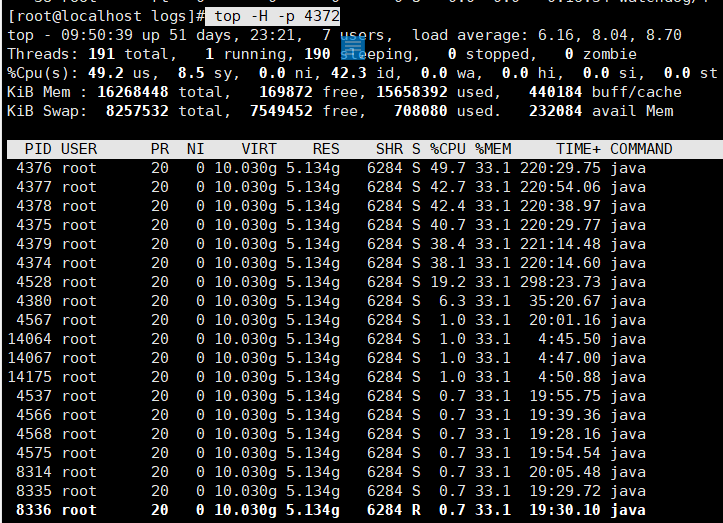The image size is (723, 523).
Task: Click avail Mem value 232084
Action: 556,111
